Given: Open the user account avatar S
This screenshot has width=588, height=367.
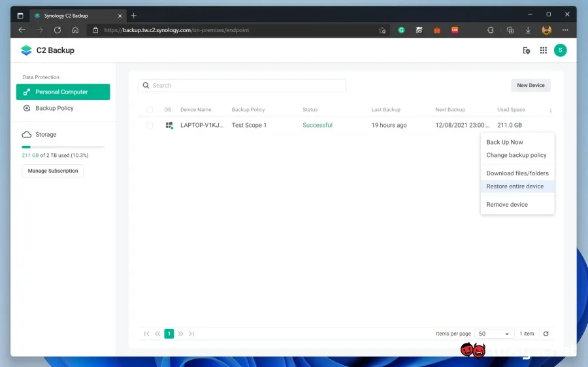Looking at the screenshot, I should 561,50.
